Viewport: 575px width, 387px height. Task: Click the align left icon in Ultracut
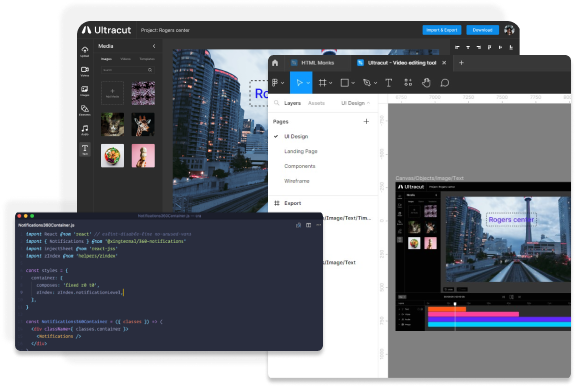(x=457, y=47)
